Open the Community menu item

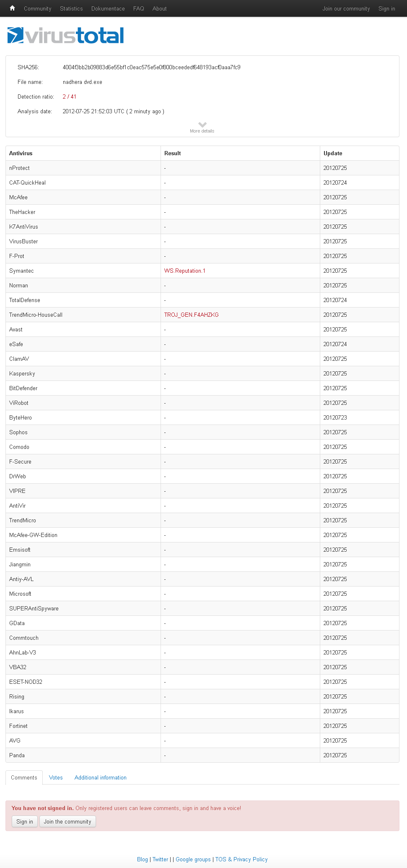point(38,8)
